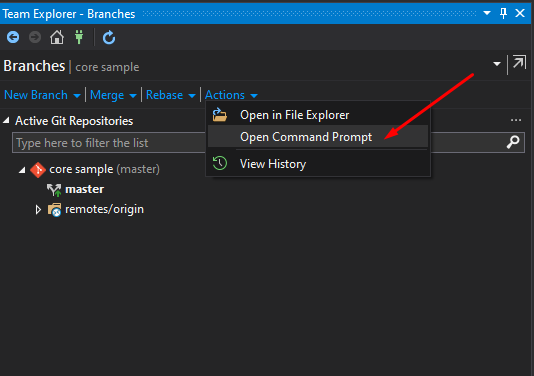Click the search magnifier icon

click(513, 142)
